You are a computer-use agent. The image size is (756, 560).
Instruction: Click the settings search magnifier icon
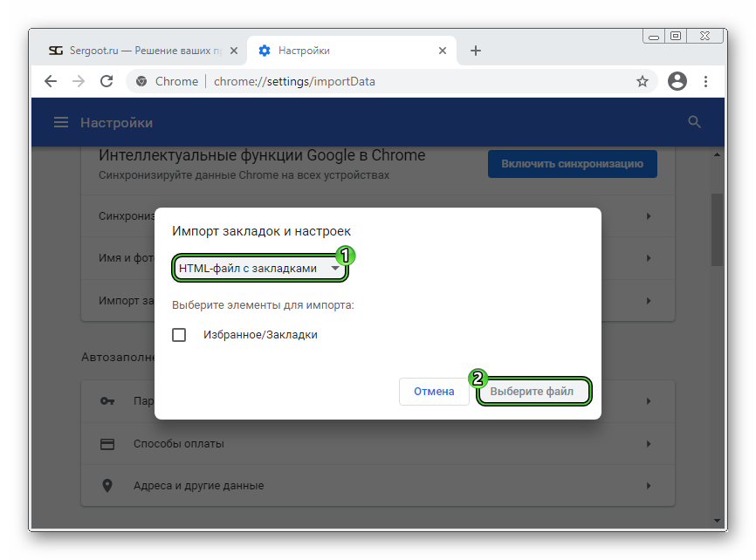click(694, 122)
